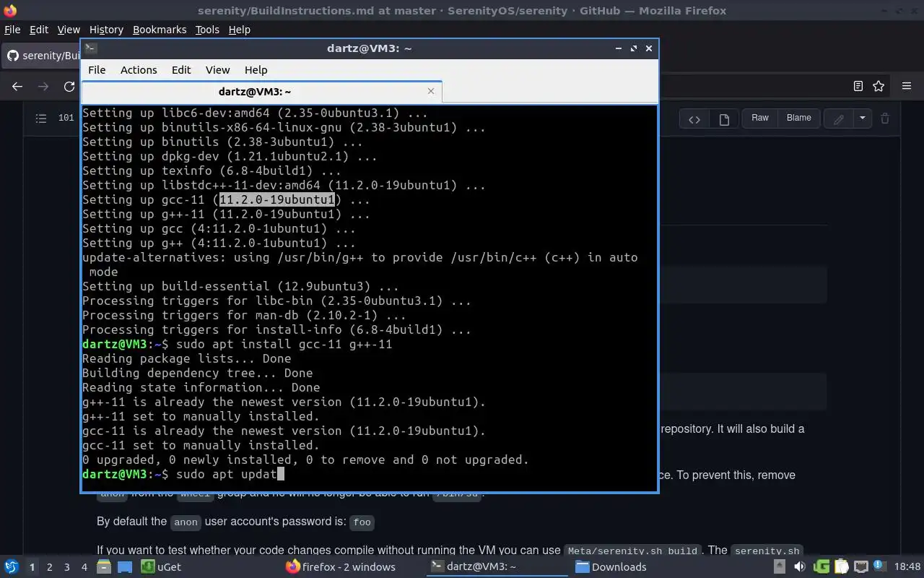Toggle Firefox reader view icon
The height and width of the screenshot is (578, 924).
tap(858, 86)
